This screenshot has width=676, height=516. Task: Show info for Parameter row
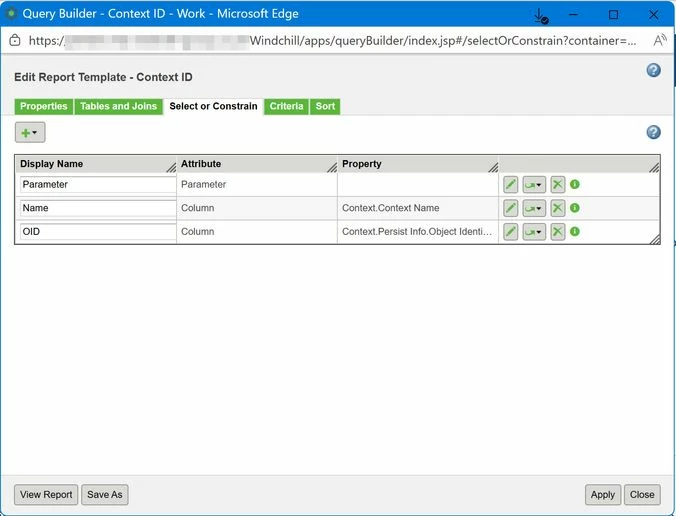click(575, 185)
